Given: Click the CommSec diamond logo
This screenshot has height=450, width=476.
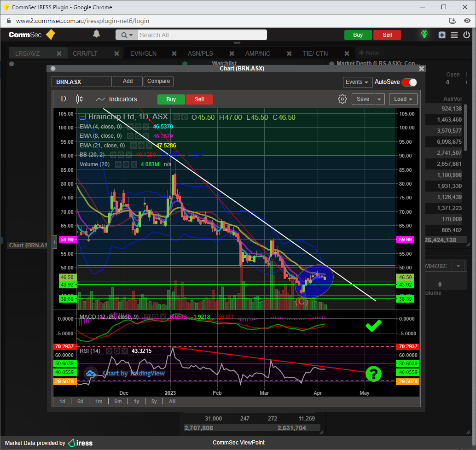Looking at the screenshot, I should click(50, 35).
